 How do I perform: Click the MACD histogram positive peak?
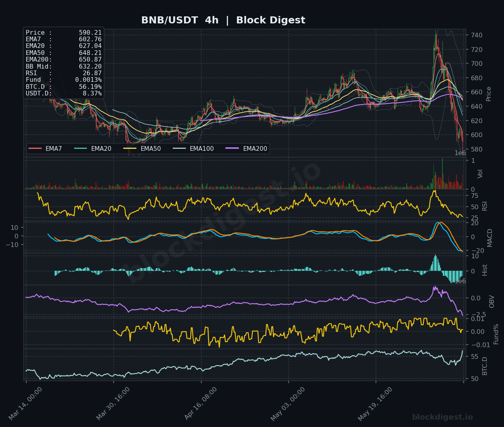pos(435,263)
